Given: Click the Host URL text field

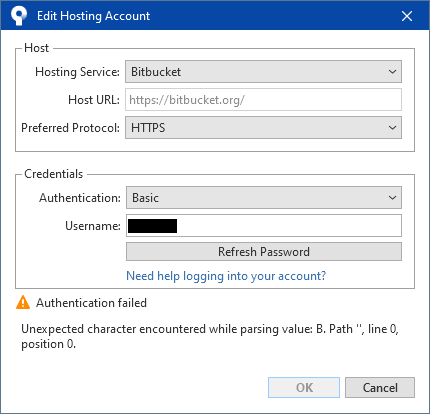Looking at the screenshot, I should click(x=263, y=99).
